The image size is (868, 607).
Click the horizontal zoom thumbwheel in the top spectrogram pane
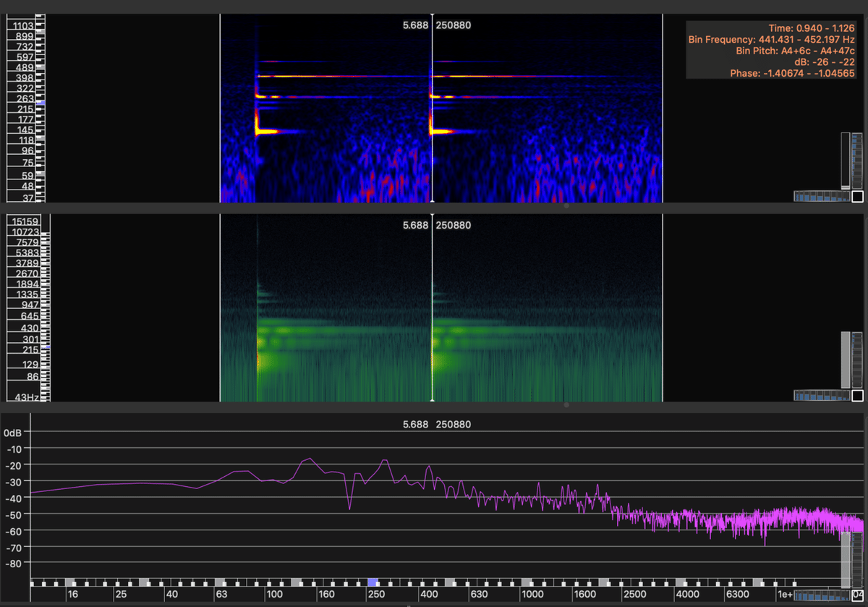(x=822, y=196)
